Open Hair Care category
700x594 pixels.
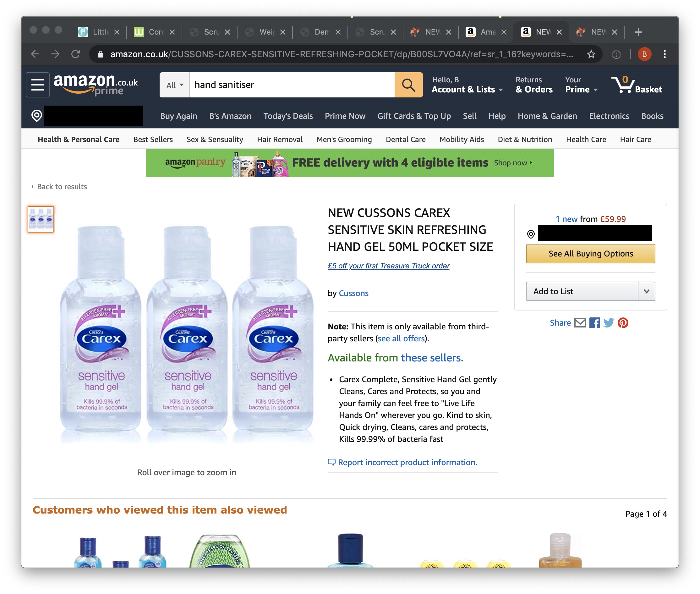[x=635, y=140]
